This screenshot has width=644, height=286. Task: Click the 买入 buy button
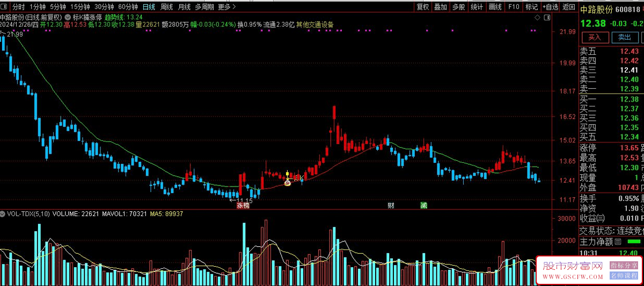pos(594,37)
